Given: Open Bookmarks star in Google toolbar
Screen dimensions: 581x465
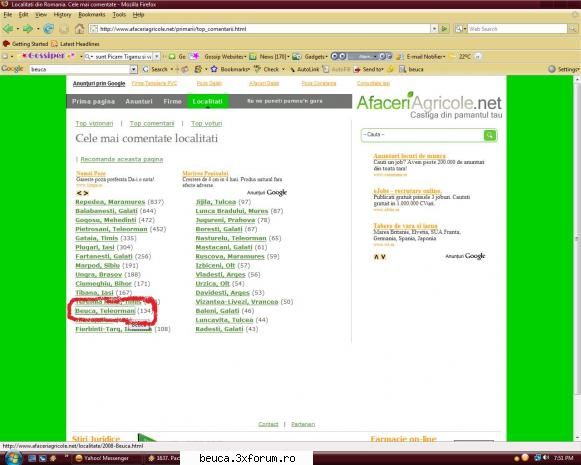Looking at the screenshot, I should (x=214, y=69).
